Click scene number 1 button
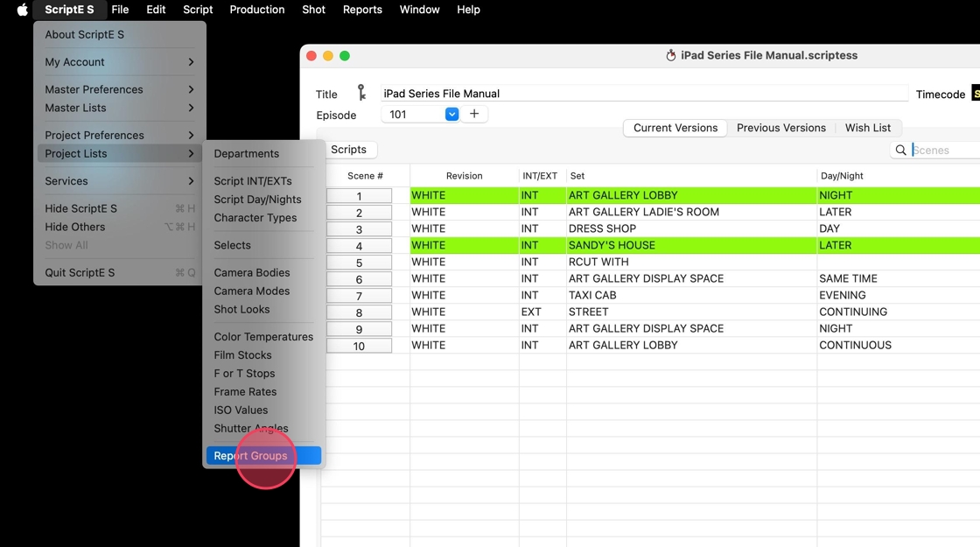Viewport: 980px width, 547px height. pos(359,196)
